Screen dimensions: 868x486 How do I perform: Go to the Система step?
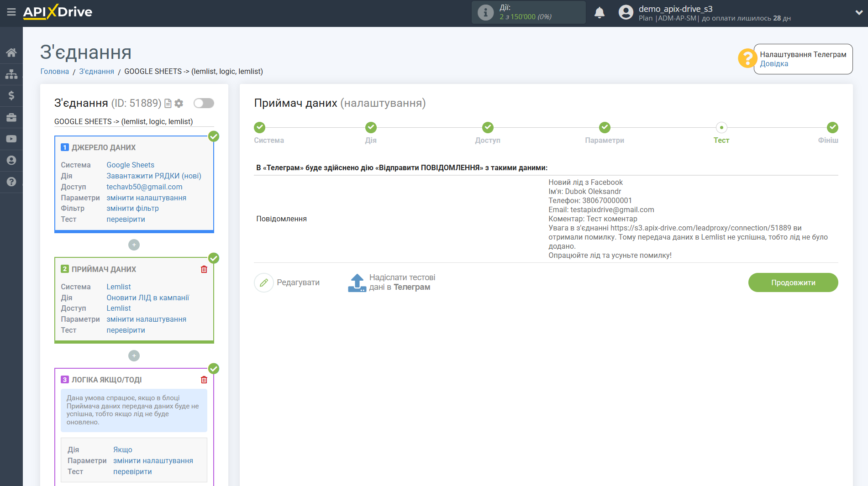coord(260,127)
